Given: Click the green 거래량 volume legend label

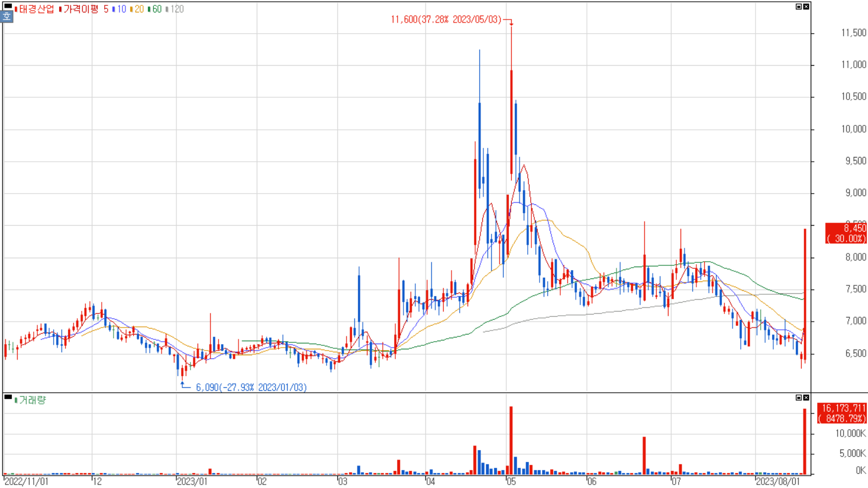Looking at the screenshot, I should click(32, 400).
